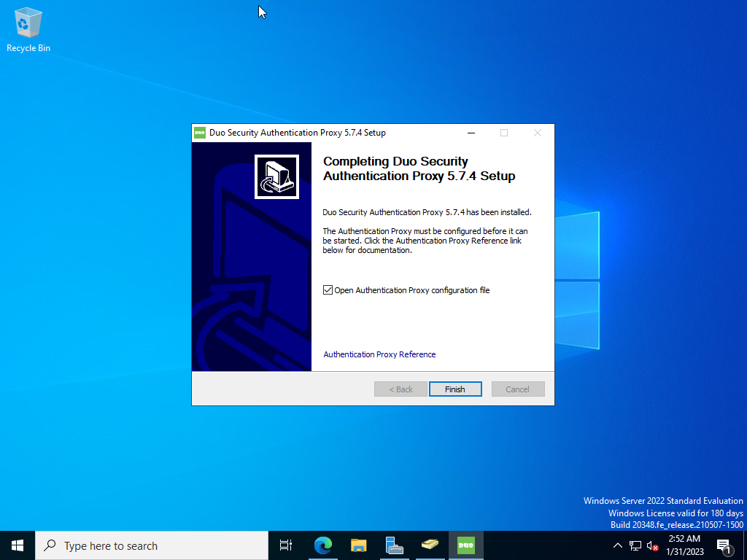Click the Completing Duo Security heading
The image size is (747, 560).
(x=419, y=168)
